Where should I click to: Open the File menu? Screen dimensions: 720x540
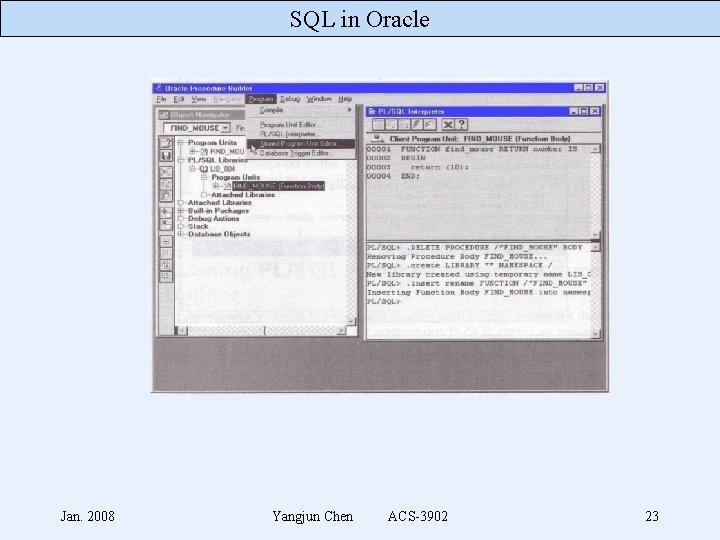(161, 99)
